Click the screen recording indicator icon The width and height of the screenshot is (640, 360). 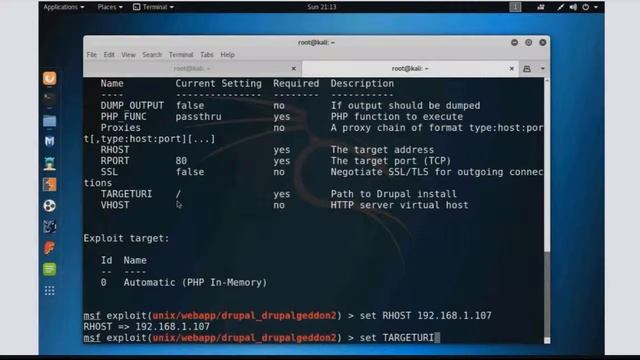(541, 7)
